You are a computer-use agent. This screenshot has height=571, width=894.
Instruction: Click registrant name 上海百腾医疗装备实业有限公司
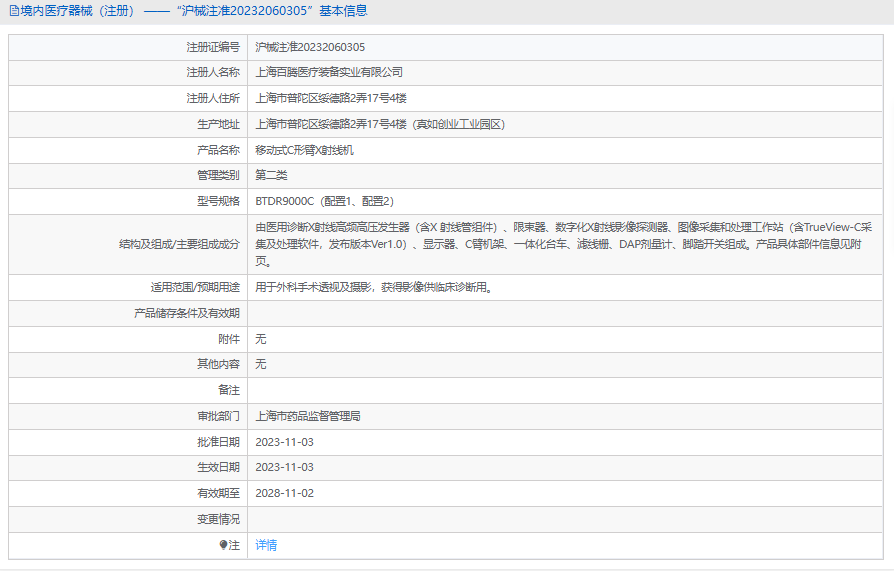(329, 72)
